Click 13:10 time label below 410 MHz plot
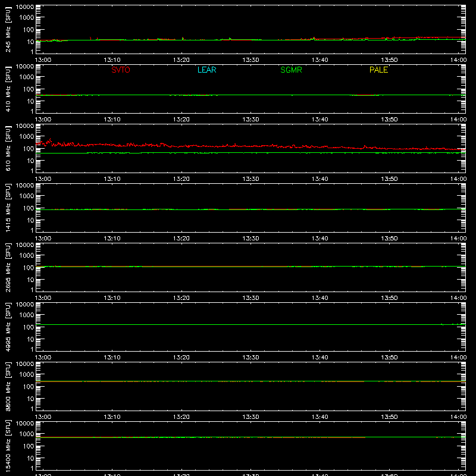The height and width of the screenshot is (476, 476). click(112, 120)
